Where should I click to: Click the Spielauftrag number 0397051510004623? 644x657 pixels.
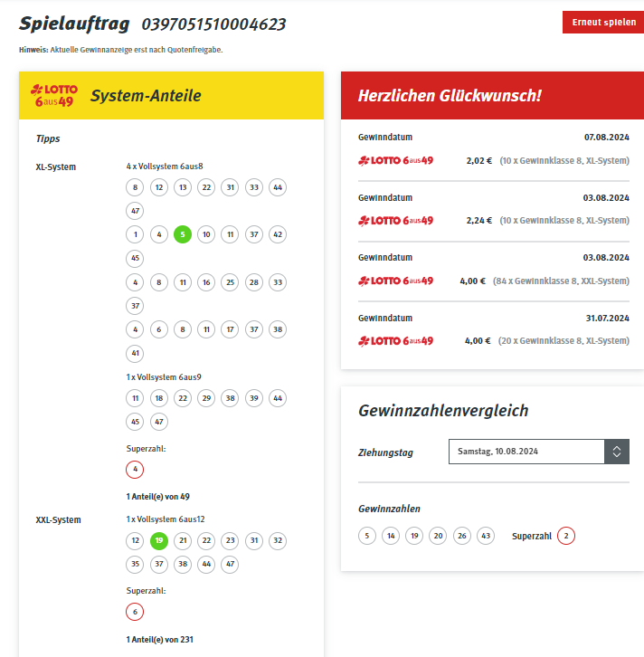point(213,24)
